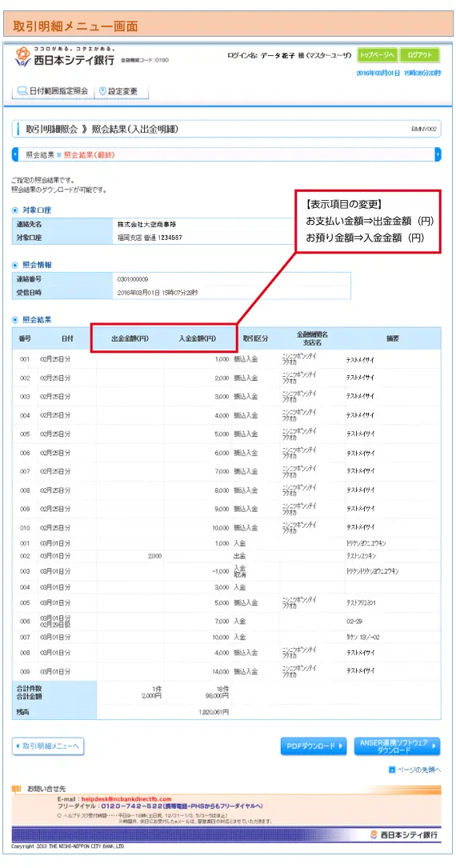Return via 取引明細メニューへ button
This screenshot has width=456, height=868.
pos(48,746)
